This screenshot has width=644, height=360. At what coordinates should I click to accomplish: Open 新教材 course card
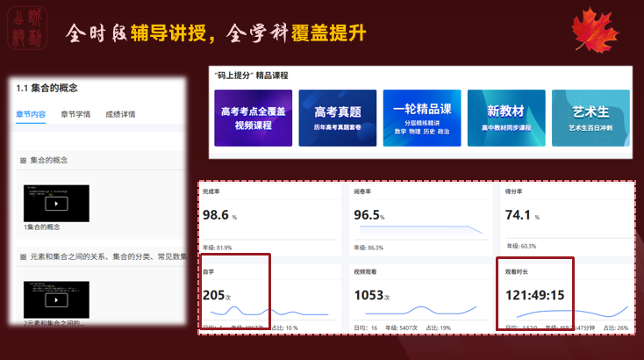coord(506,118)
